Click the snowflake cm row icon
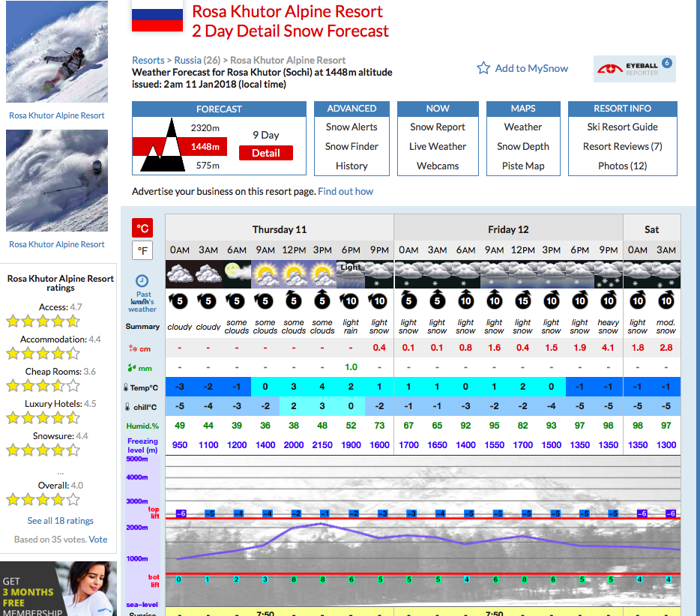Viewport: 700px width, 616px height. pos(133,348)
